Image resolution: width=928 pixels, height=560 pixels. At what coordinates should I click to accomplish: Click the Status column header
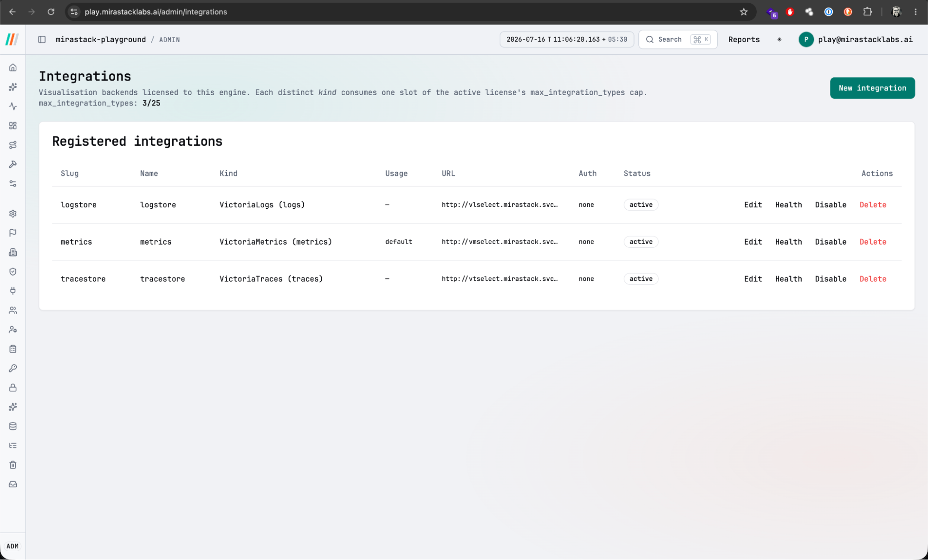point(636,174)
